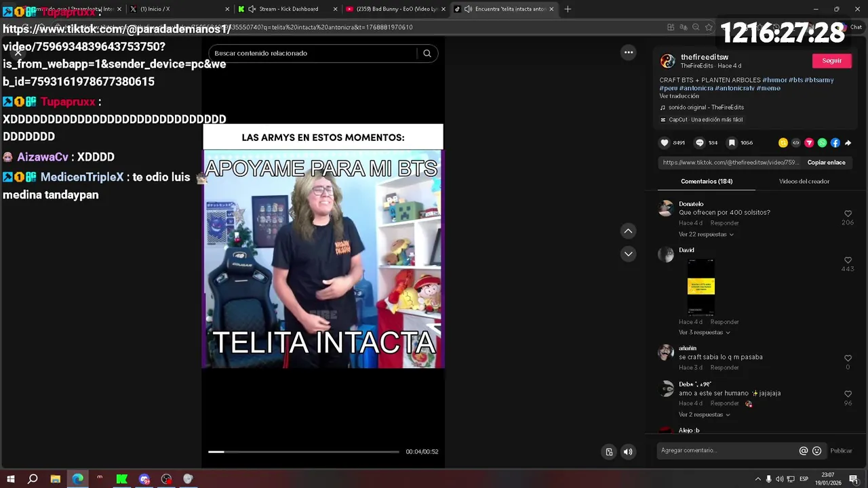The height and width of the screenshot is (488, 868).
Task: Save video with the bookmark icon
Action: 732,143
